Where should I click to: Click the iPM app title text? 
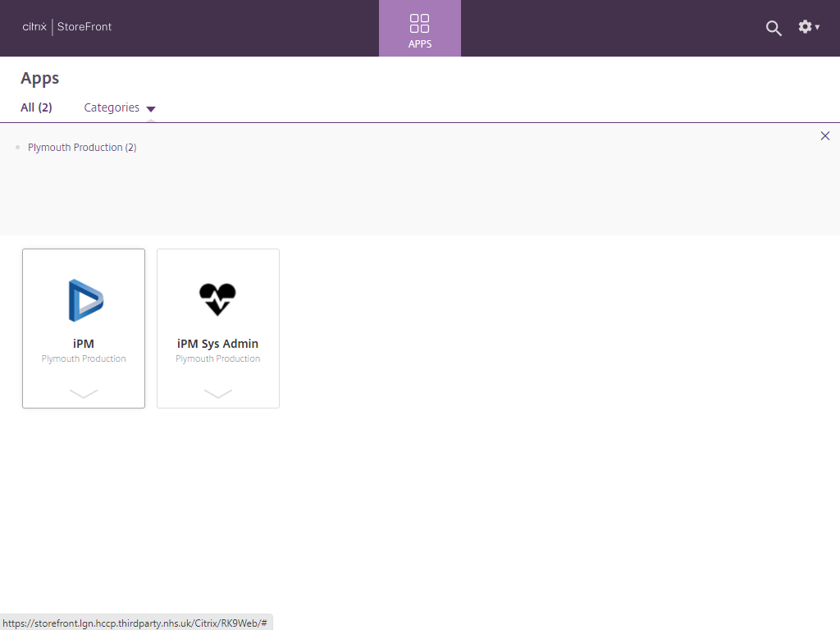[x=84, y=344]
